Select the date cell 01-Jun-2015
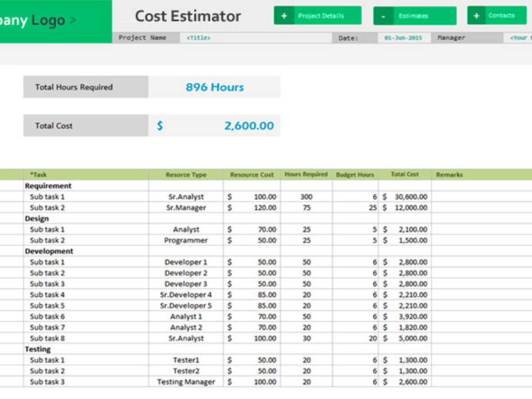 (x=403, y=38)
